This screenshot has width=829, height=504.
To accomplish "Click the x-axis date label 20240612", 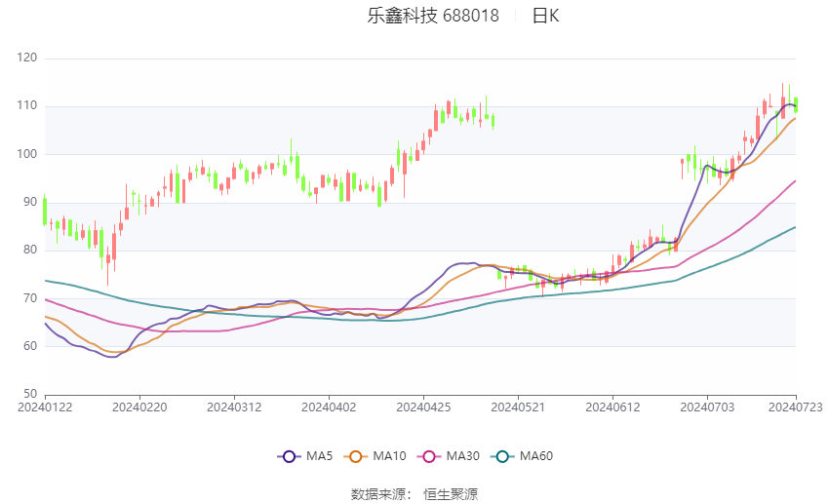I will 612,407.
